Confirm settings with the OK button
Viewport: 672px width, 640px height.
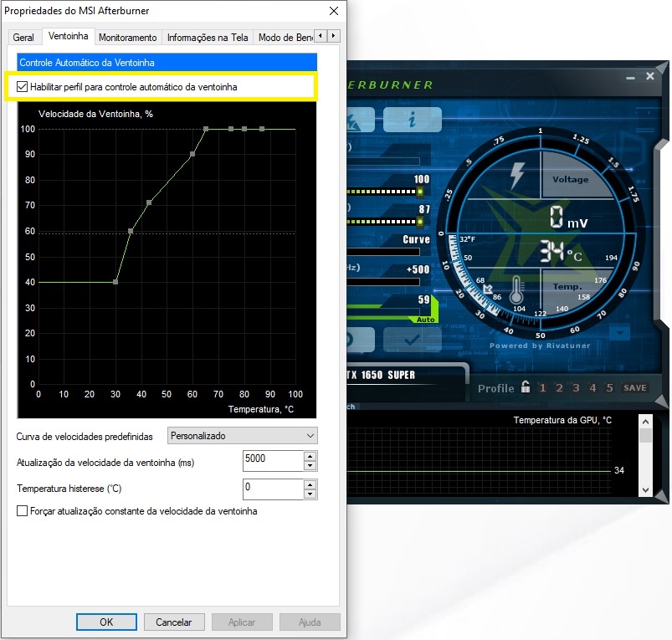pyautogui.click(x=106, y=622)
